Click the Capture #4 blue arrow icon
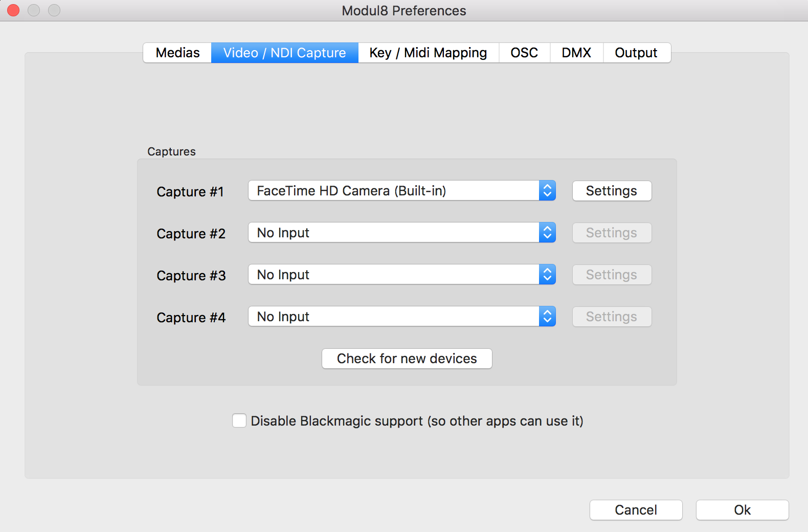The image size is (808, 532). point(547,317)
